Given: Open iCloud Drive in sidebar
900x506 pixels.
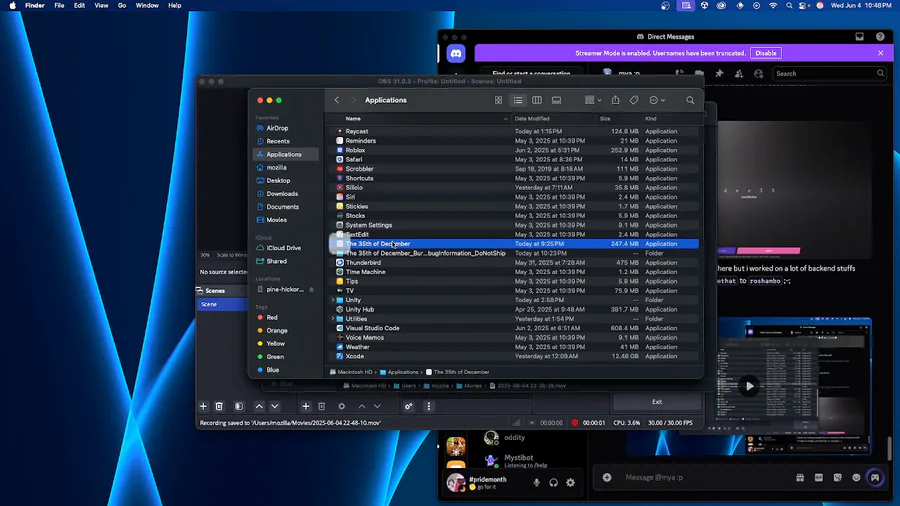Looking at the screenshot, I should click(x=284, y=248).
